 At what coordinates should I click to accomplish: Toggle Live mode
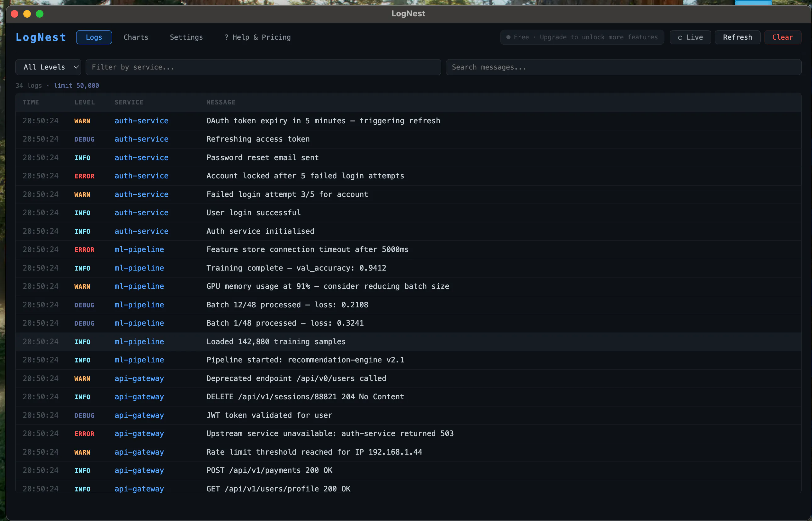(690, 37)
